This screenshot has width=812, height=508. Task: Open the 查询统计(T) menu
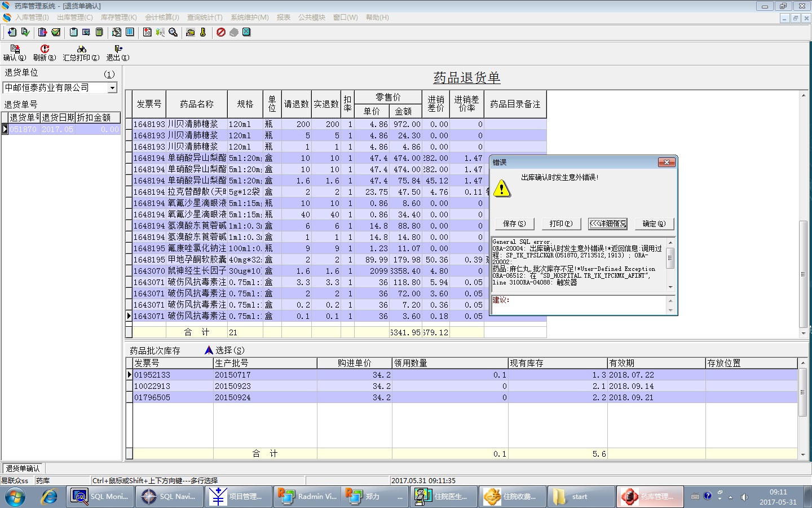tap(205, 17)
